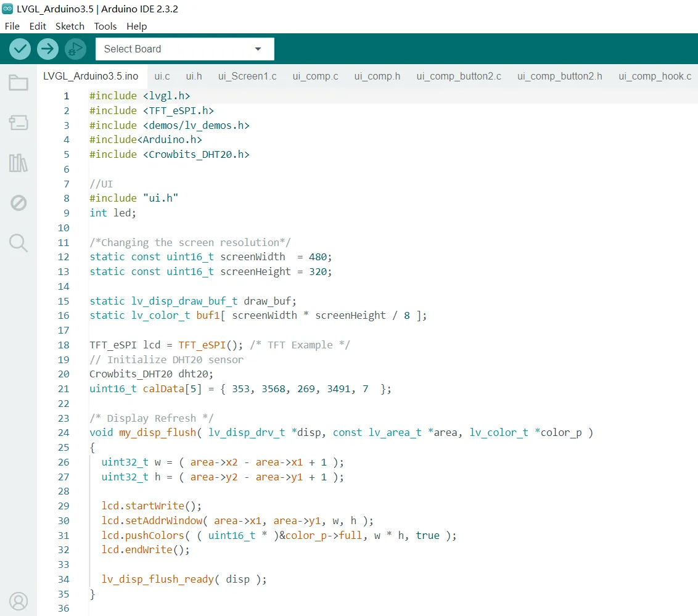
Task: Expand the Select Board dropdown
Action: click(x=184, y=49)
